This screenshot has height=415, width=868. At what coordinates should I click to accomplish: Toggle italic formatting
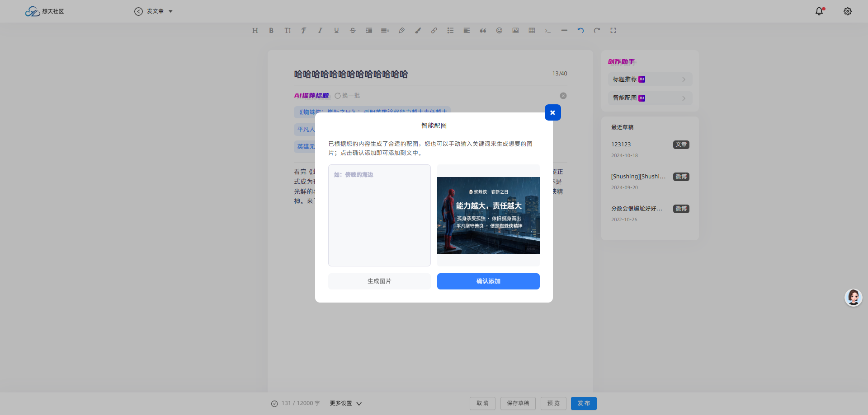coord(320,30)
